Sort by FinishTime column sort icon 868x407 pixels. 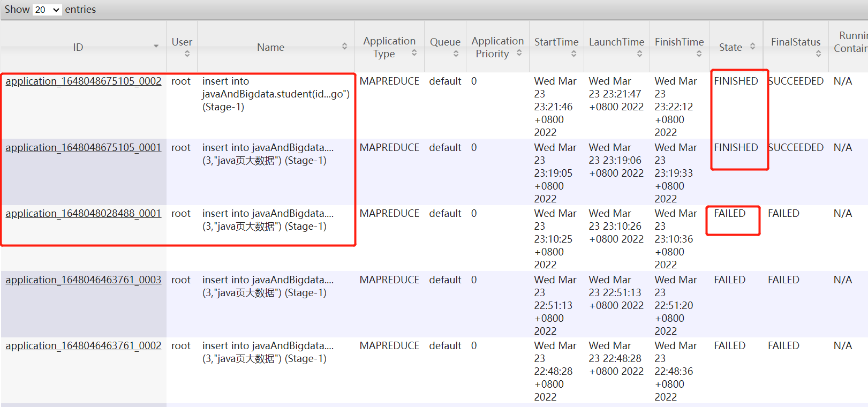[699, 54]
